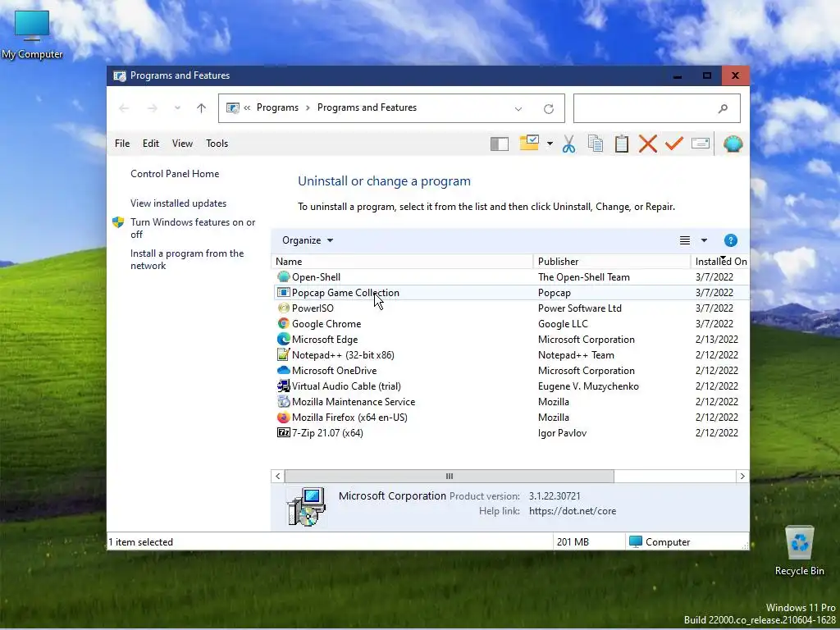This screenshot has height=630, width=840.
Task: Click the Mozilla Firefox icon in list
Action: 283,418
